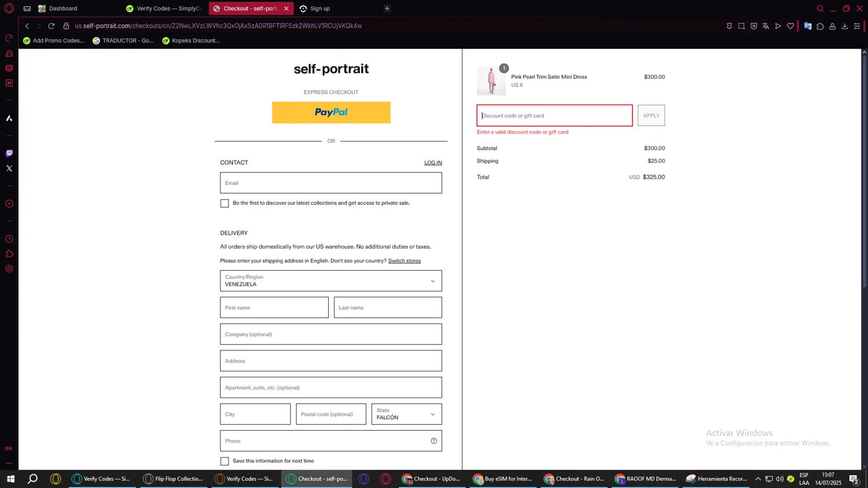This screenshot has height=488, width=868.
Task: Click the Phone field
Action: point(331,441)
